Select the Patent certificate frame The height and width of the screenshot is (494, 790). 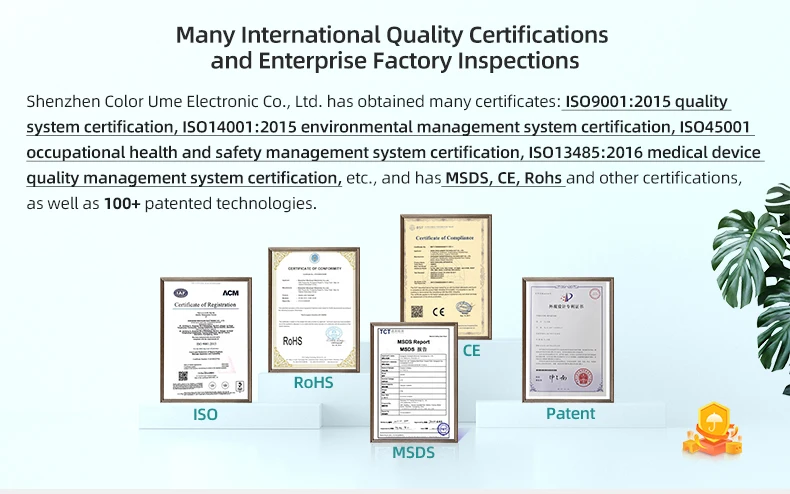click(567, 340)
